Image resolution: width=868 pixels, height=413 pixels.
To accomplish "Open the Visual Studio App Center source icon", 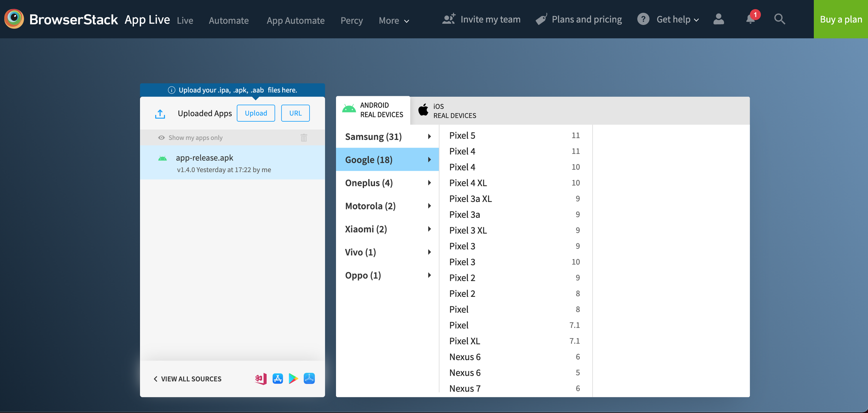I will coord(261,378).
